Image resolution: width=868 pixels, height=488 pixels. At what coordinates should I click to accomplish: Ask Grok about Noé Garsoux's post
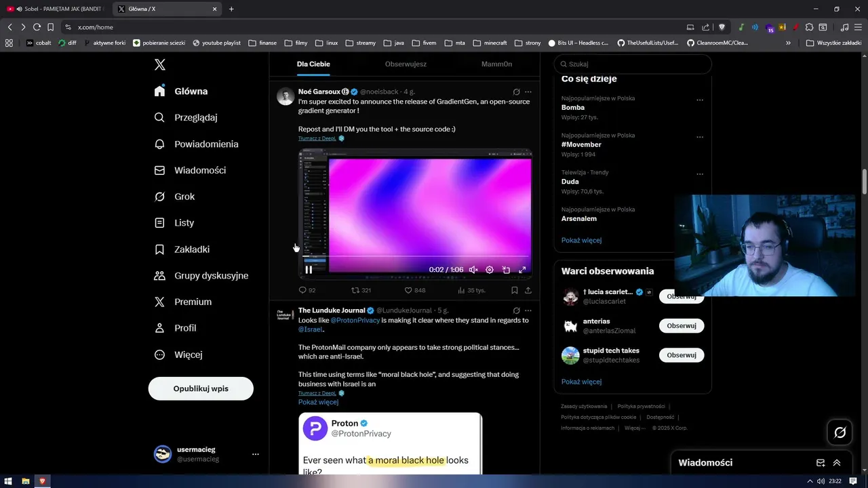(516, 91)
